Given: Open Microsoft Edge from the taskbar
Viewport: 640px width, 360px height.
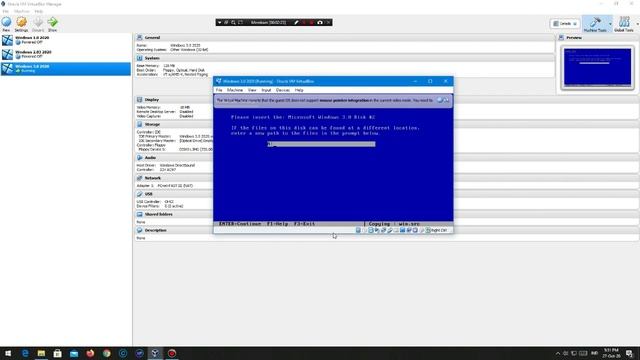Looking at the screenshot, I should pyautogui.click(x=25, y=353).
